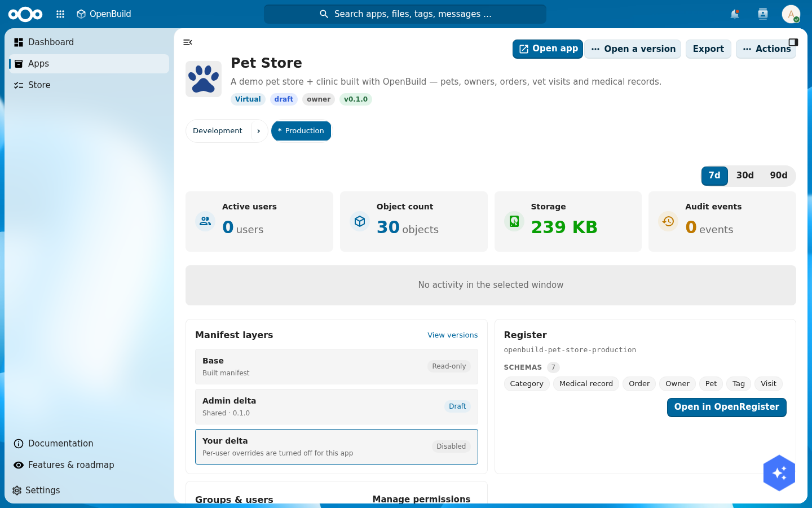Click the chevron next to Development
This screenshot has width=812, height=508.
coord(259,131)
